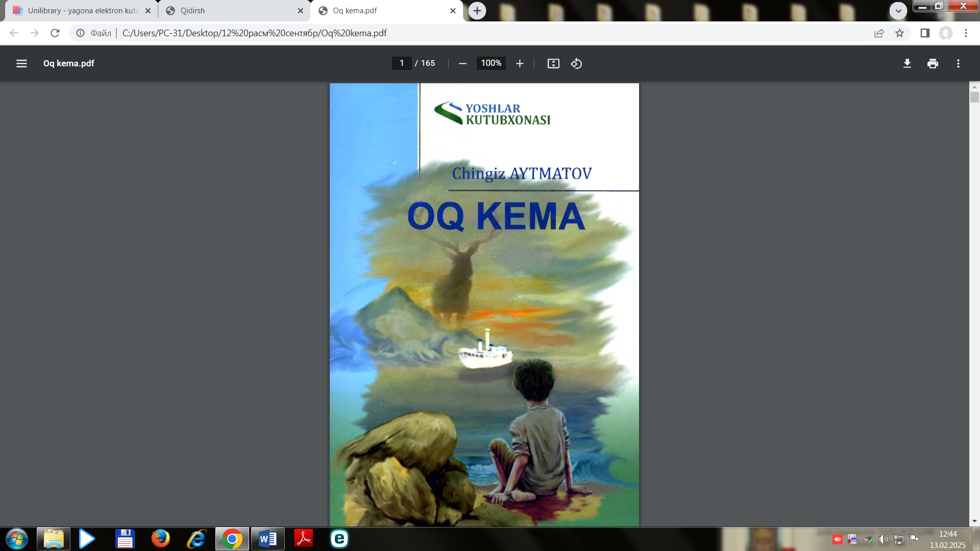Open PDF viewer more actions menu

[958, 63]
